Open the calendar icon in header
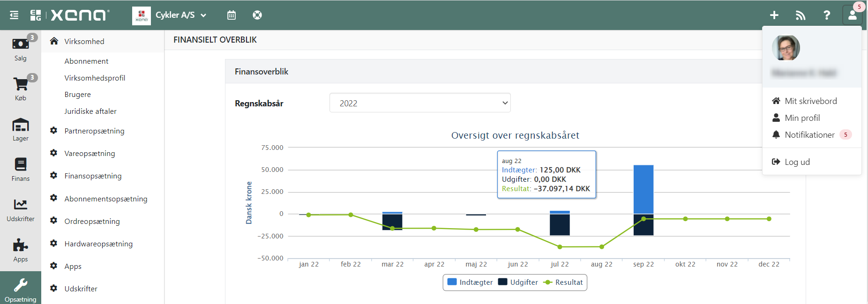The width and height of the screenshot is (868, 304). (231, 15)
